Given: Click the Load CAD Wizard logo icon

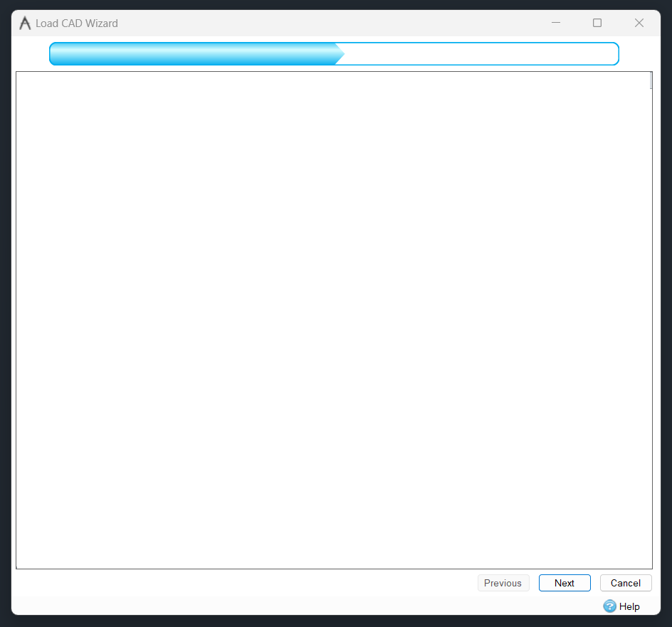Looking at the screenshot, I should pyautogui.click(x=23, y=22).
